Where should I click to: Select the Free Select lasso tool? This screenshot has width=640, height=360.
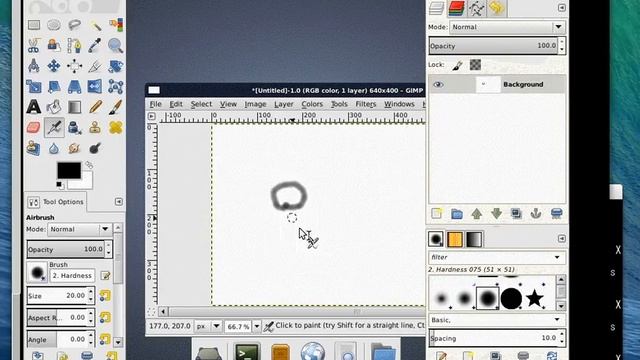click(x=74, y=25)
